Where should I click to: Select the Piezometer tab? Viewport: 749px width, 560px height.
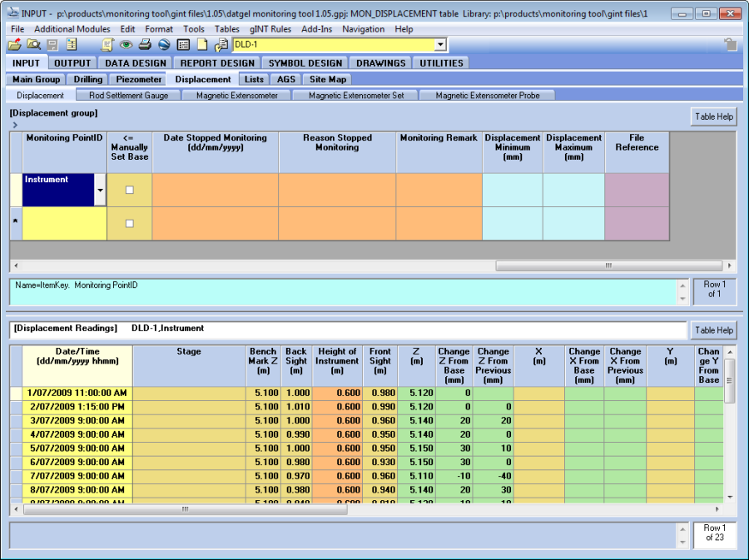pyautogui.click(x=139, y=79)
